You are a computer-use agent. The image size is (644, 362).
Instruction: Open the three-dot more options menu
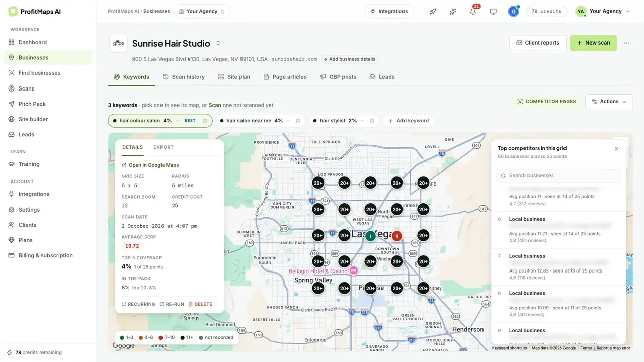(626, 43)
